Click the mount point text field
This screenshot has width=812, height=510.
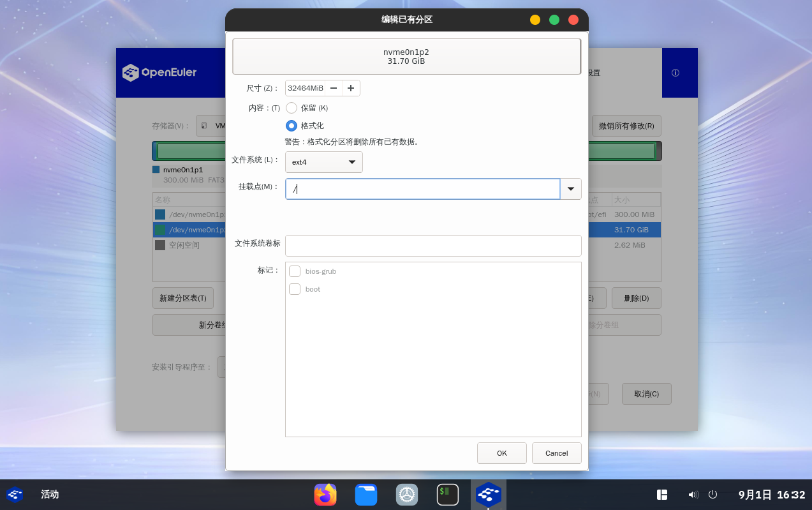tap(423, 189)
